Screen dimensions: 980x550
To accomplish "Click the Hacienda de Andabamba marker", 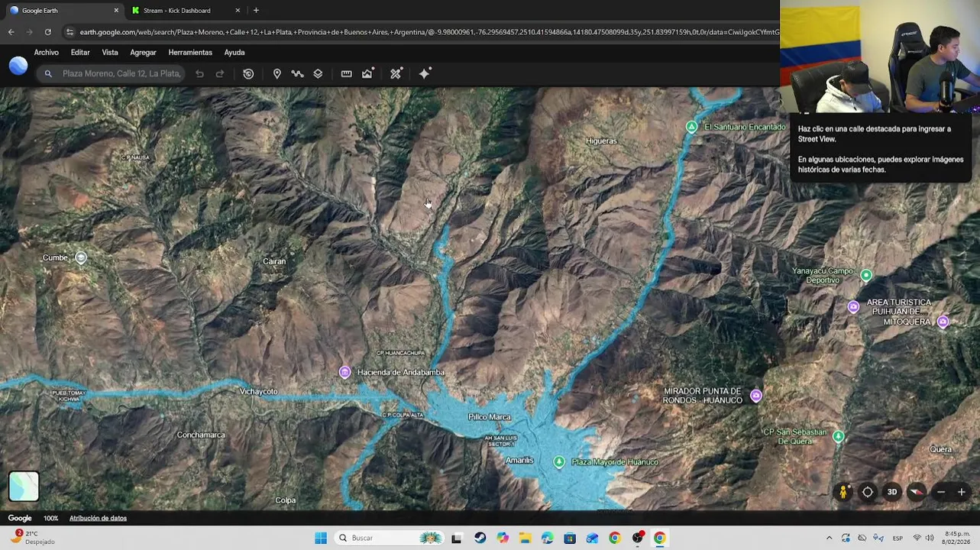I will (345, 372).
